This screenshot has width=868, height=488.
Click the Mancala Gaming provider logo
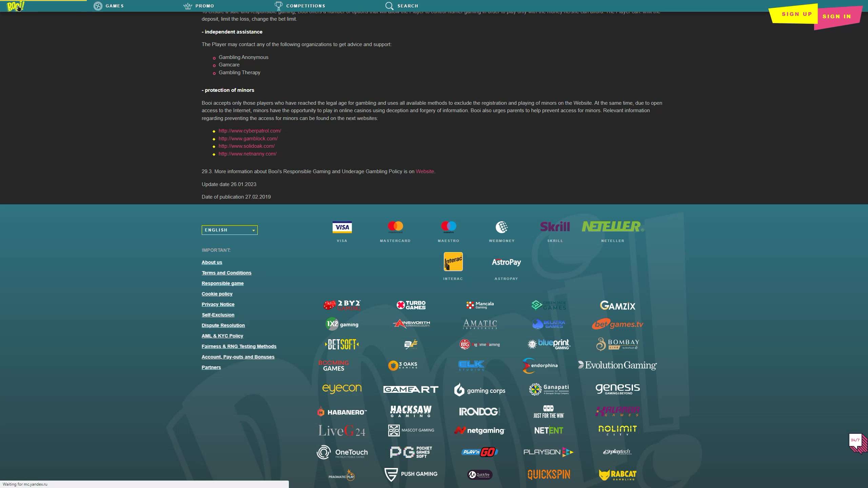point(480,305)
